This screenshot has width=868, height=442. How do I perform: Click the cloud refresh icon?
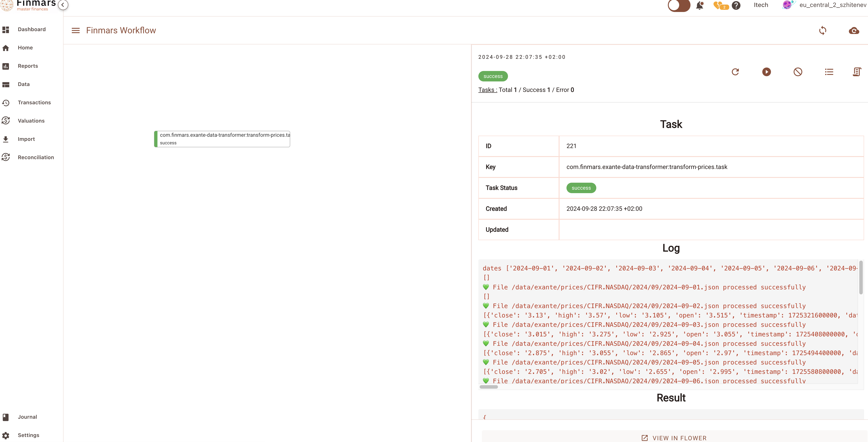tap(853, 31)
